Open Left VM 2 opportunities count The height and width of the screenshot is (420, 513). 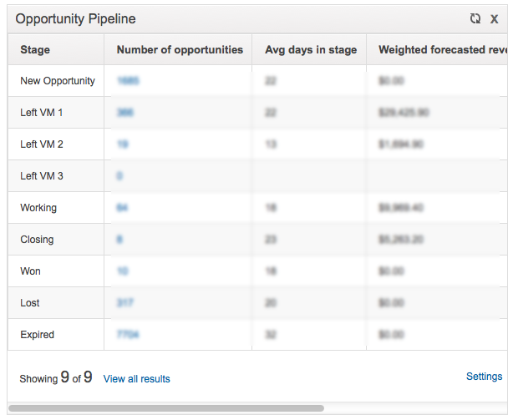point(123,144)
